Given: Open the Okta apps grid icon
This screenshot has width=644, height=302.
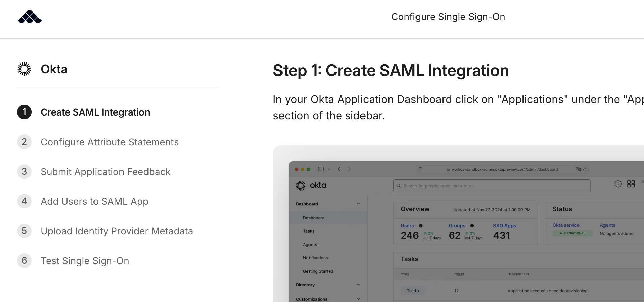Looking at the screenshot, I should click(631, 184).
